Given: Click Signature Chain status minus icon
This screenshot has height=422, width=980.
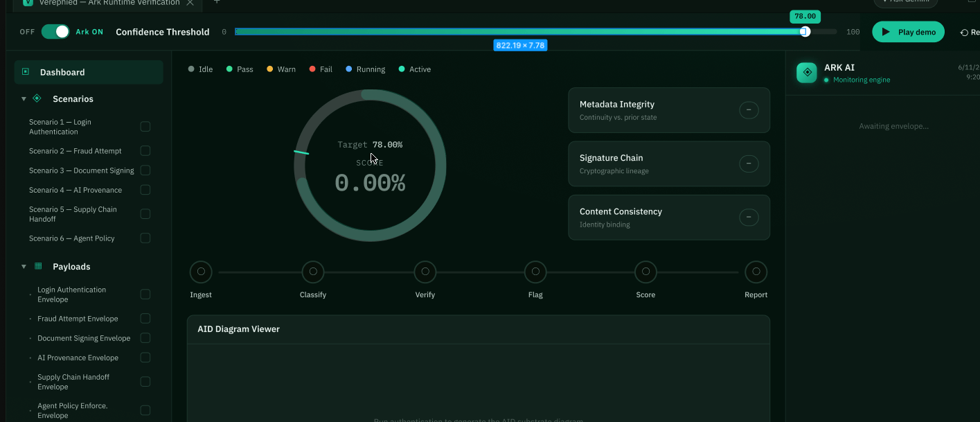Looking at the screenshot, I should pos(749,164).
